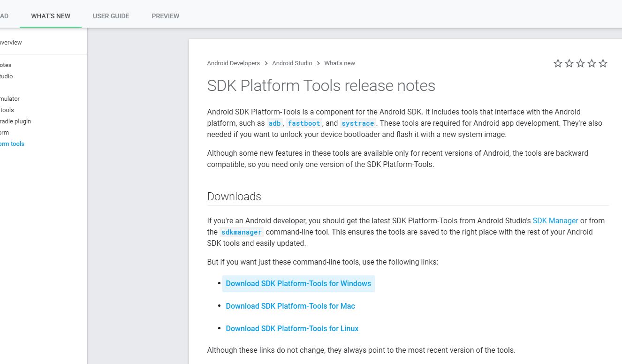Rate the page one star
Viewport: 622px width, 364px height.
pyautogui.click(x=558, y=63)
